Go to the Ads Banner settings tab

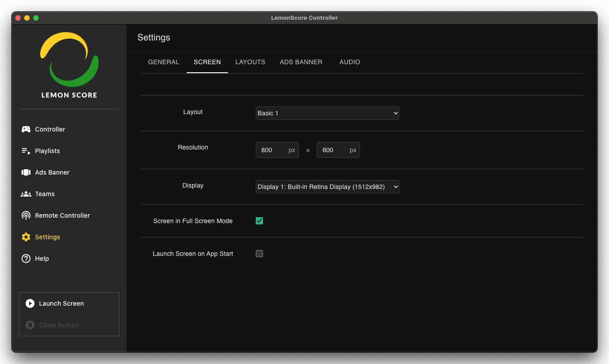coord(301,62)
